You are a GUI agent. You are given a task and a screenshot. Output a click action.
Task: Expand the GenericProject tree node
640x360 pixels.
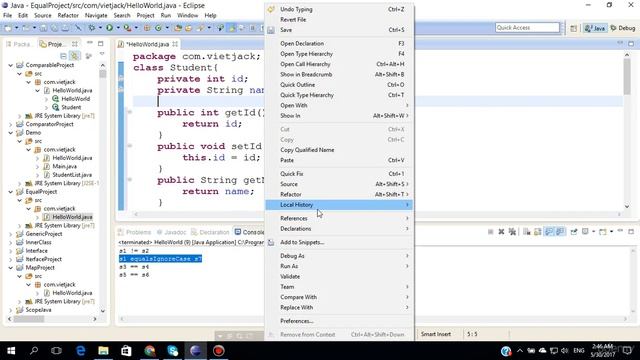pyautogui.click(x=11, y=234)
